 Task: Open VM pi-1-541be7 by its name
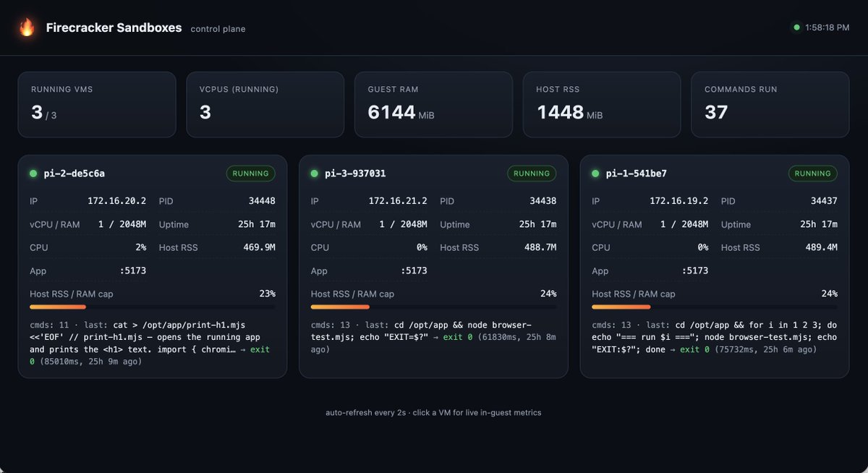pyautogui.click(x=637, y=174)
